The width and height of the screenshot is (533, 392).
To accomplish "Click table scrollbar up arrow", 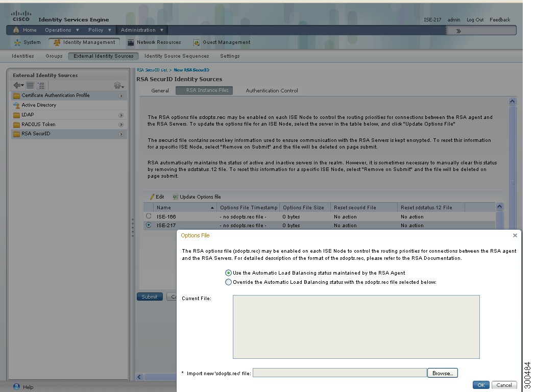I will pos(499,206).
